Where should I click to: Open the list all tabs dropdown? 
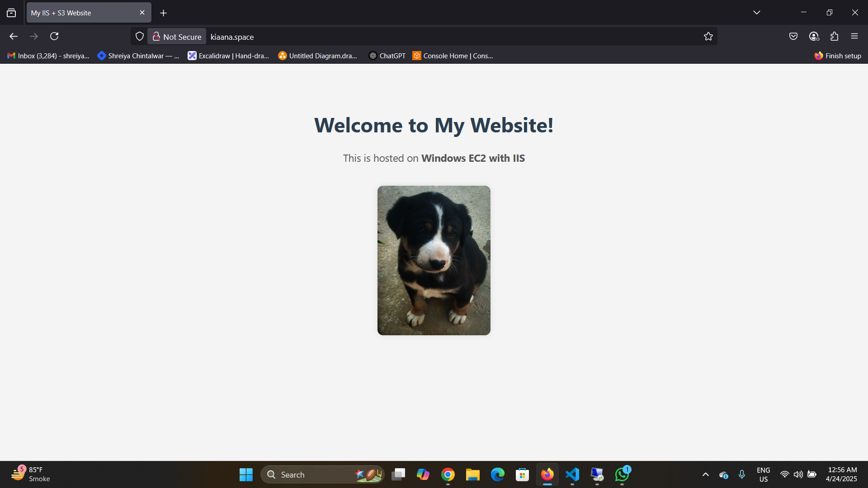click(x=756, y=13)
